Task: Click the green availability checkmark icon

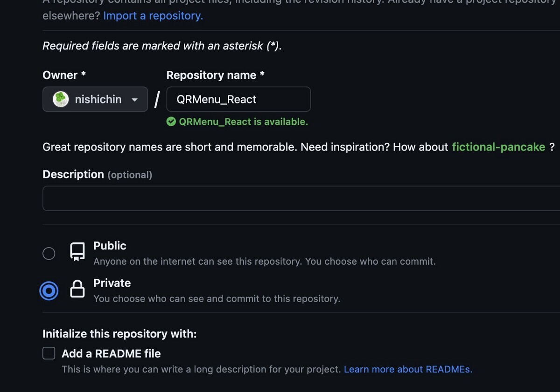Action: (171, 122)
